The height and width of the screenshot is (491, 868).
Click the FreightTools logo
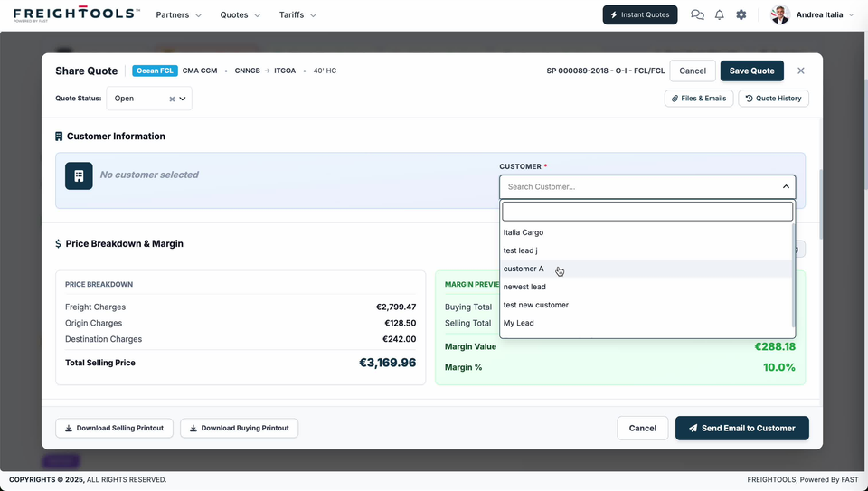(x=76, y=14)
